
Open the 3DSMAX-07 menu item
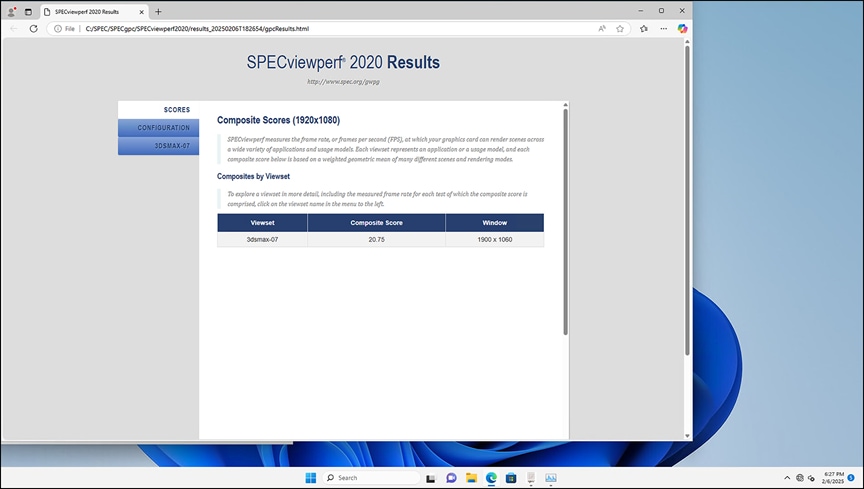click(x=159, y=146)
